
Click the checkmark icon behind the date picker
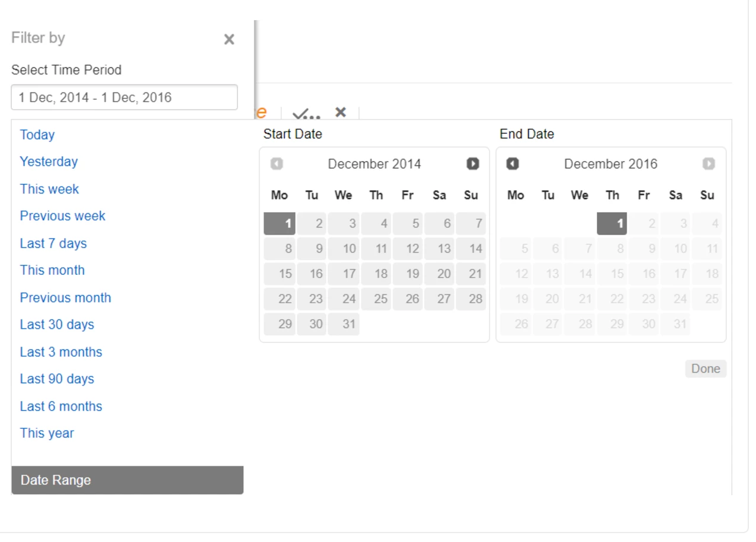pyautogui.click(x=306, y=113)
